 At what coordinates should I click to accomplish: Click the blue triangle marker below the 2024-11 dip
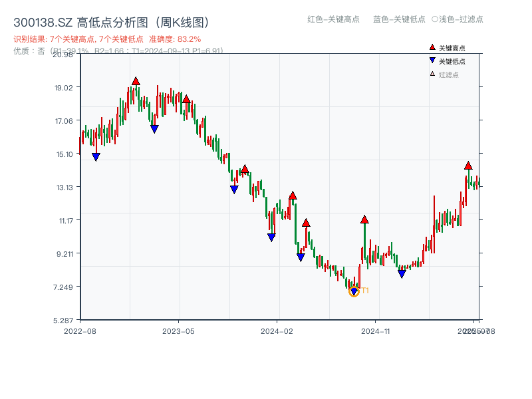(x=402, y=273)
